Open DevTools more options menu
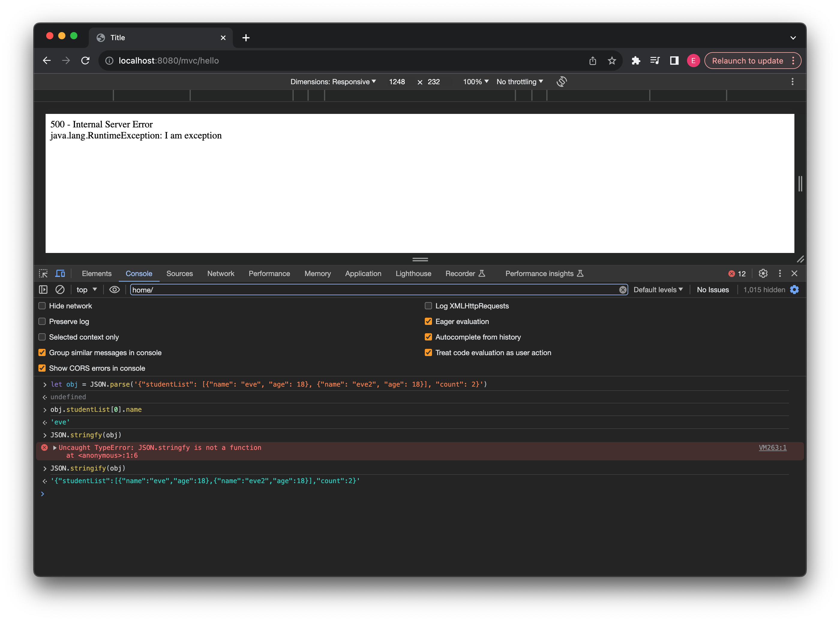Screen dimensions: 840x621 (x=780, y=273)
